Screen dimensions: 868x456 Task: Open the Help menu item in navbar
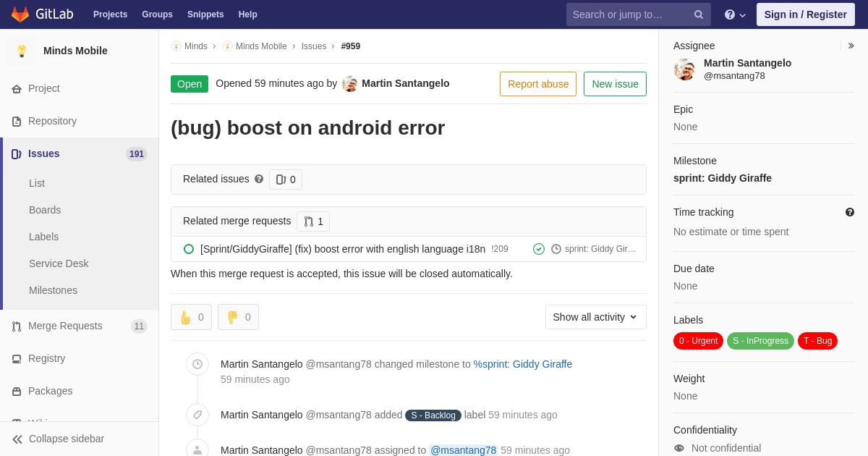click(x=248, y=14)
